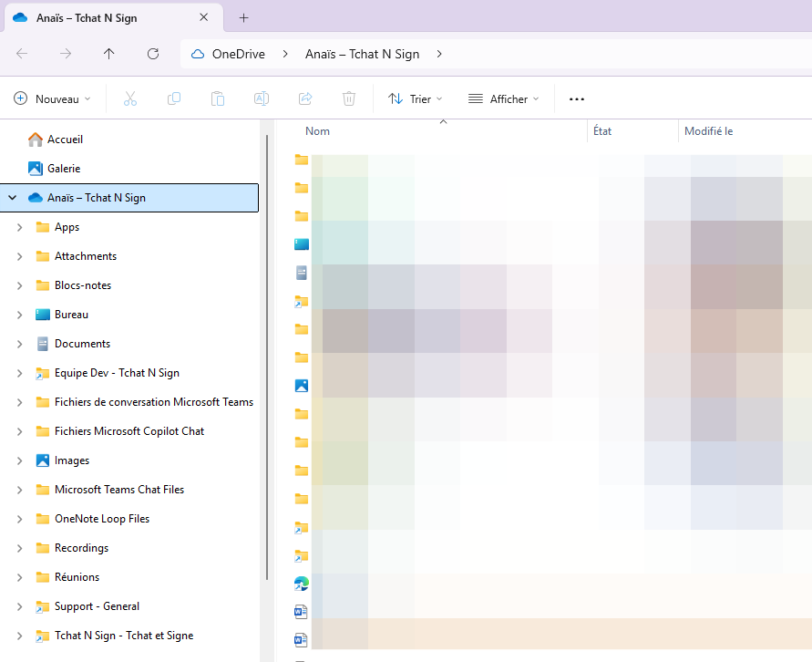The height and width of the screenshot is (662, 812).
Task: Click the Images picture icon in file list
Action: [x=302, y=386]
